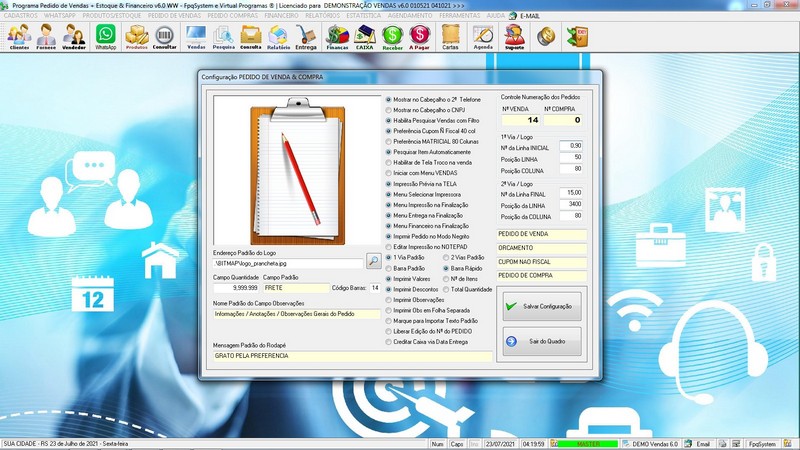Open the Fornece suppliers icon
The image size is (800, 450).
[46, 37]
